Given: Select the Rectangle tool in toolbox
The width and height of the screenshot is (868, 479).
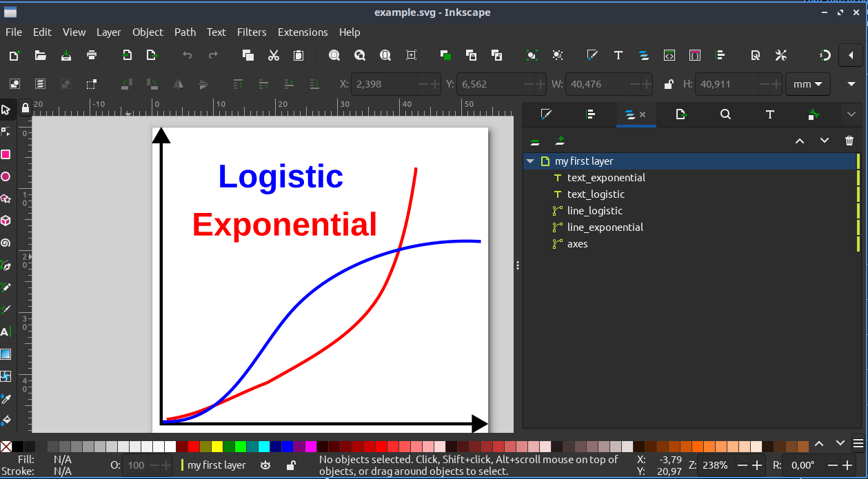Looking at the screenshot, I should pos(6,154).
